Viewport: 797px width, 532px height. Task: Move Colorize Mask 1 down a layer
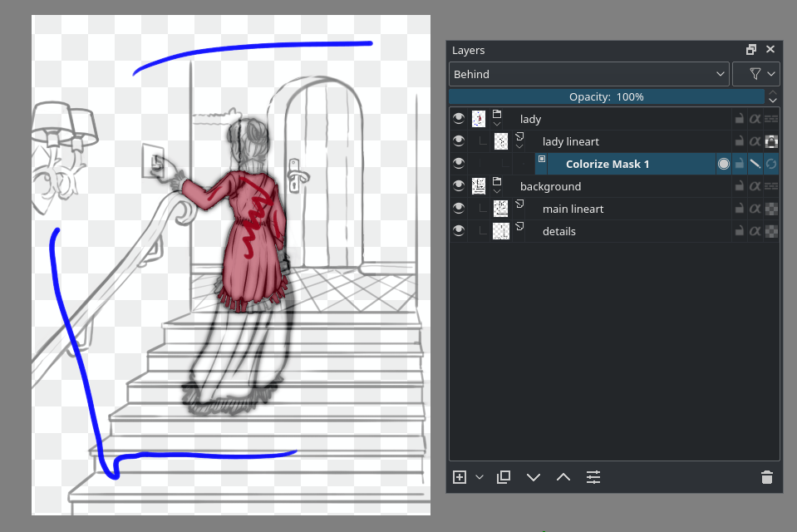[534, 477]
